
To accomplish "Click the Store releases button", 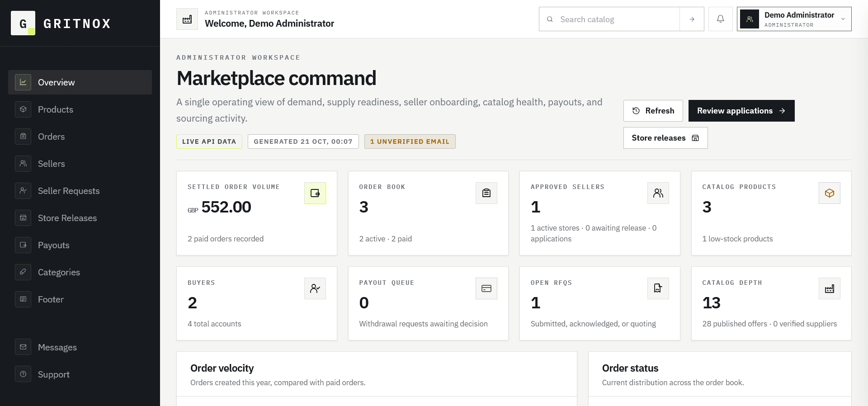I will pyautogui.click(x=665, y=138).
